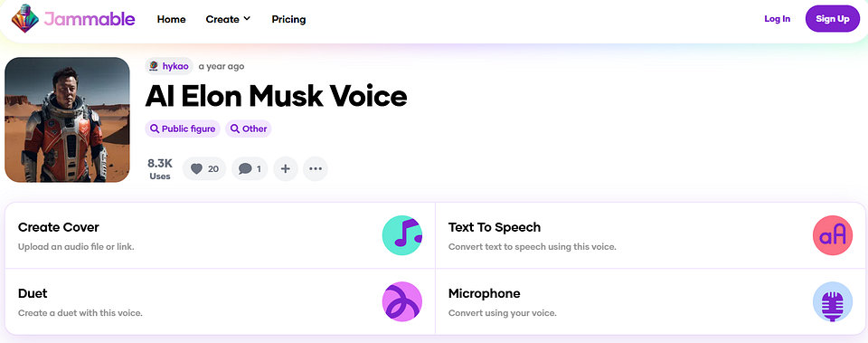Filter by the Other tag

coord(248,129)
